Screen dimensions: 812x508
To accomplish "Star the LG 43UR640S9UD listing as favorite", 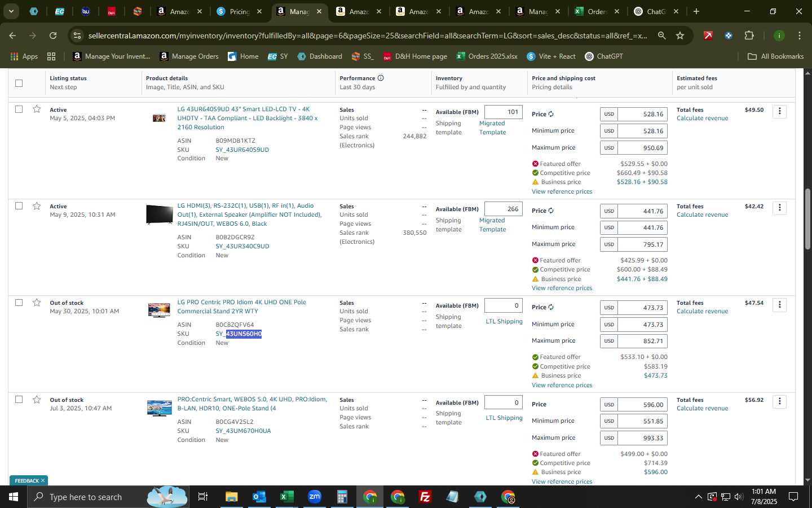I will click(x=37, y=109).
